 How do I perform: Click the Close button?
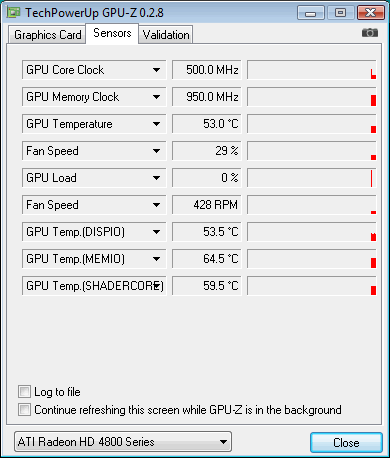point(346,443)
